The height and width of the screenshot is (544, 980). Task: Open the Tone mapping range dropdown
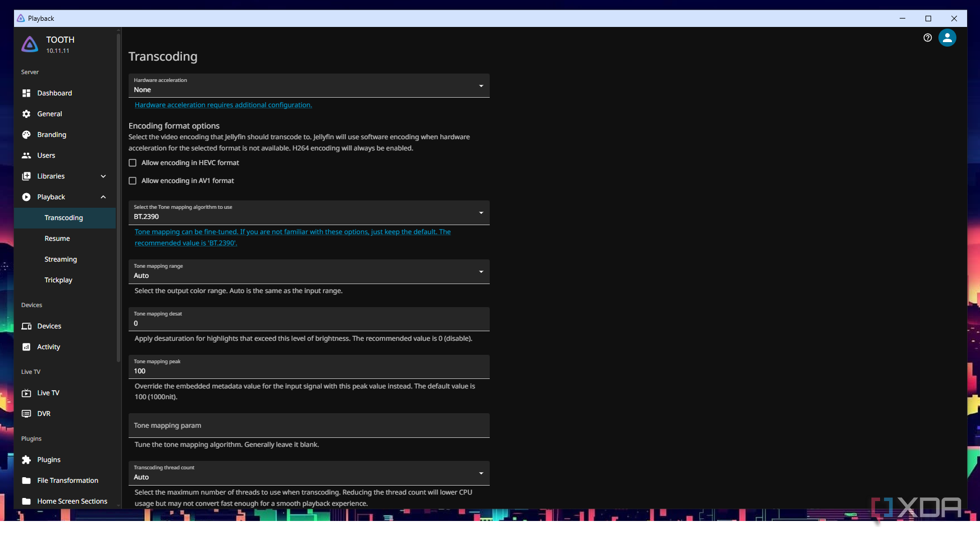point(309,272)
